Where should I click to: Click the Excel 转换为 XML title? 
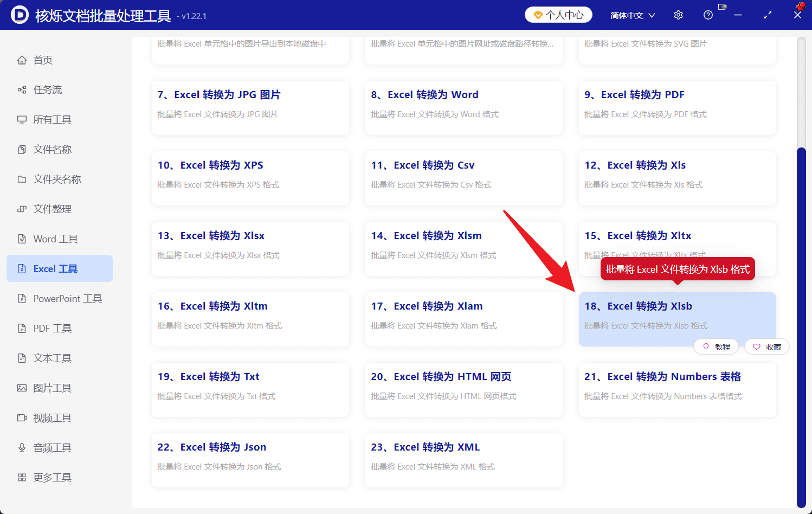point(426,447)
